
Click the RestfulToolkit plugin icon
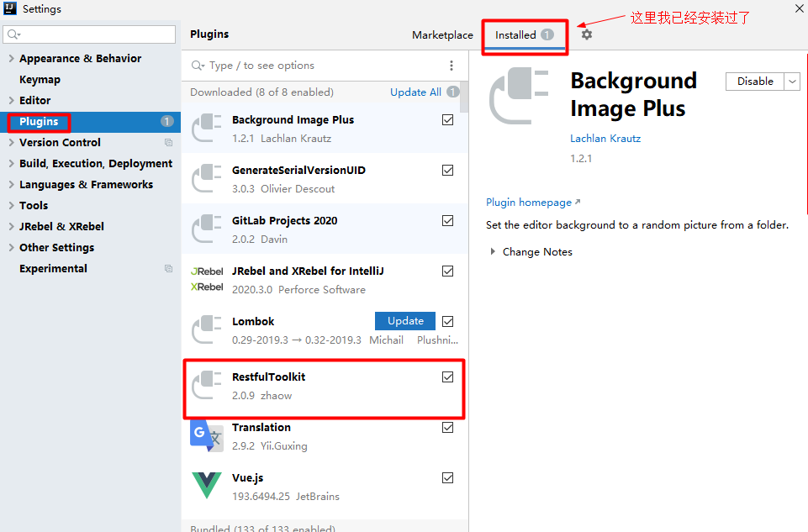click(207, 386)
